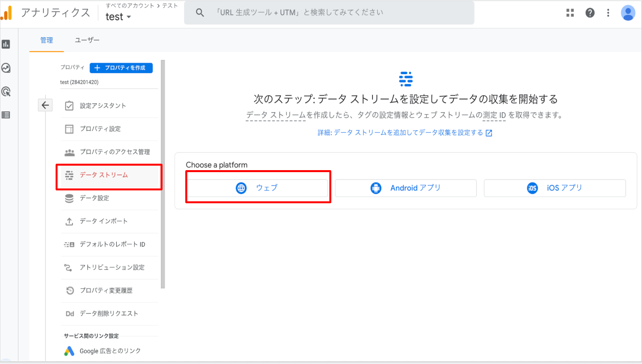642x364 pixels.
Task: Click the Google apps grid icon
Action: (x=570, y=13)
